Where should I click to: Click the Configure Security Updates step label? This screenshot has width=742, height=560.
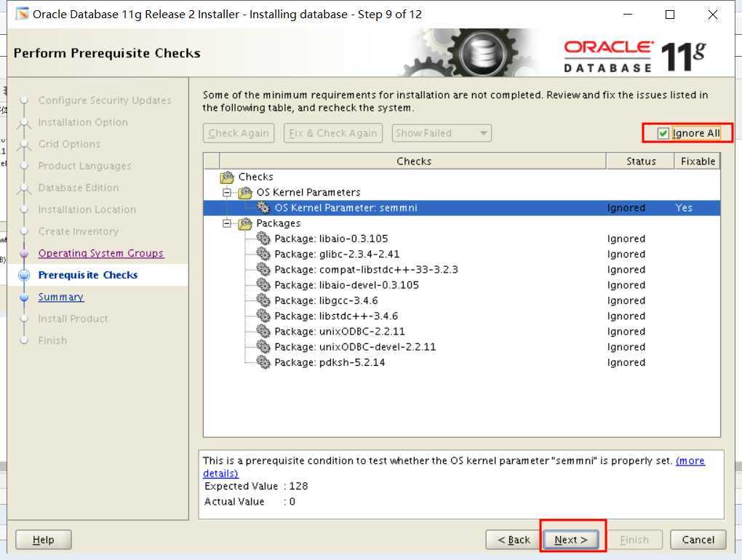(x=105, y=100)
